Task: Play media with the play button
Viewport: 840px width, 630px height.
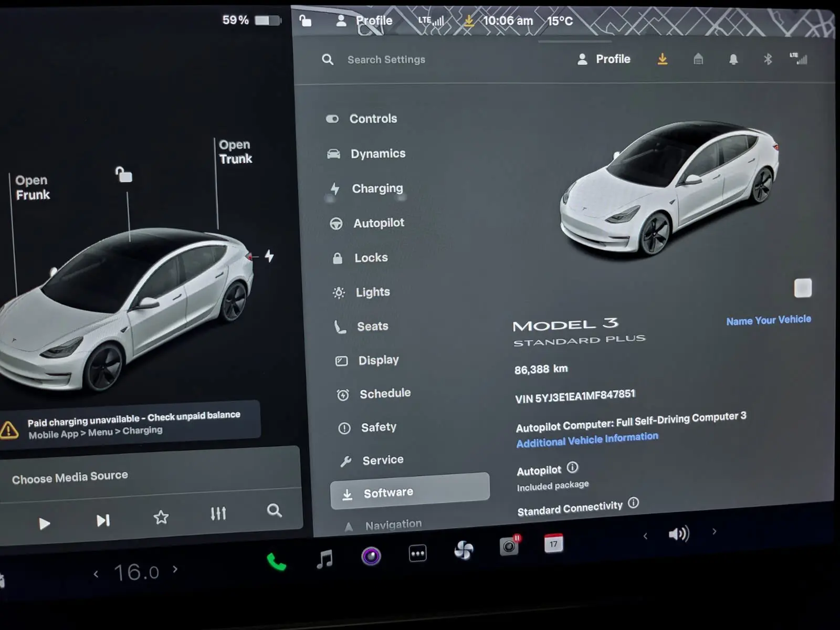Action: [45, 523]
